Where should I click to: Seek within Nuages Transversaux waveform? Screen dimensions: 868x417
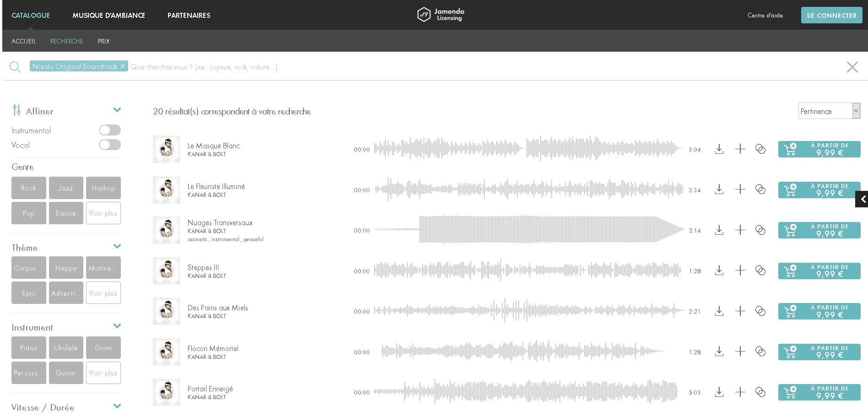tap(529, 230)
